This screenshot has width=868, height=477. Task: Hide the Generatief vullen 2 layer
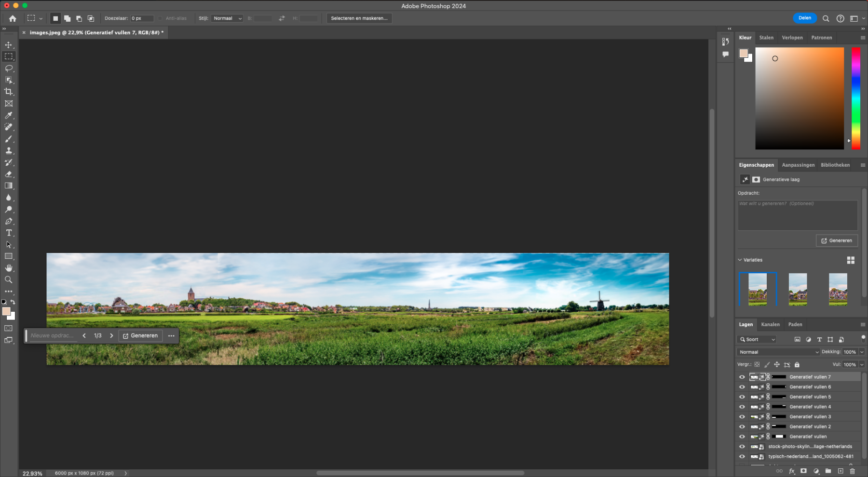pos(742,426)
